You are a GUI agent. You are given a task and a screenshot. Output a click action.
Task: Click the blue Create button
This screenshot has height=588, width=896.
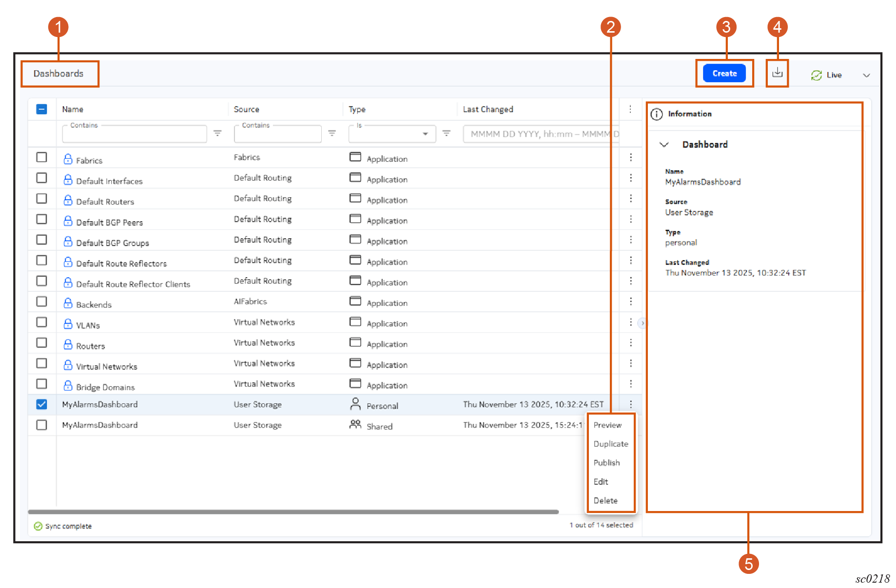[724, 74]
